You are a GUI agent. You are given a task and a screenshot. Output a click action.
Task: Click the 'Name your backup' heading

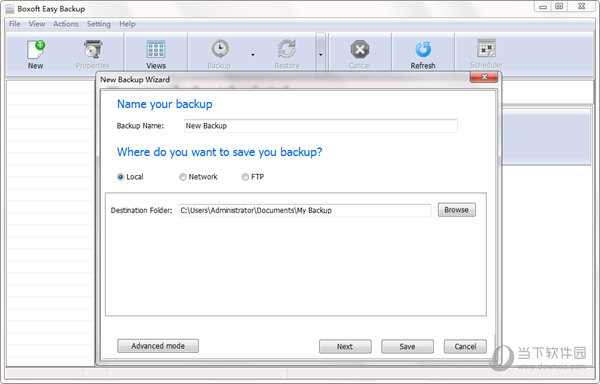[165, 104]
